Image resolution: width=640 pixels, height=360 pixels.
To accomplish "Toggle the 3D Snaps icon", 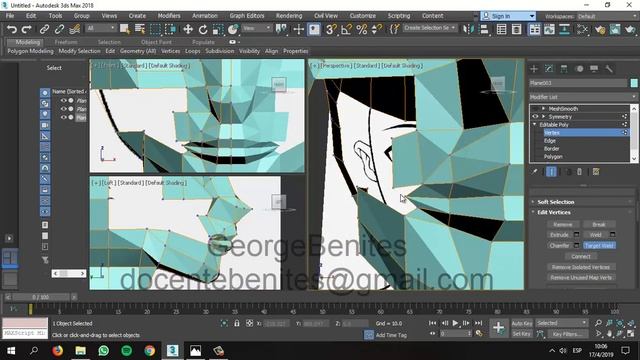I will click(x=331, y=29).
